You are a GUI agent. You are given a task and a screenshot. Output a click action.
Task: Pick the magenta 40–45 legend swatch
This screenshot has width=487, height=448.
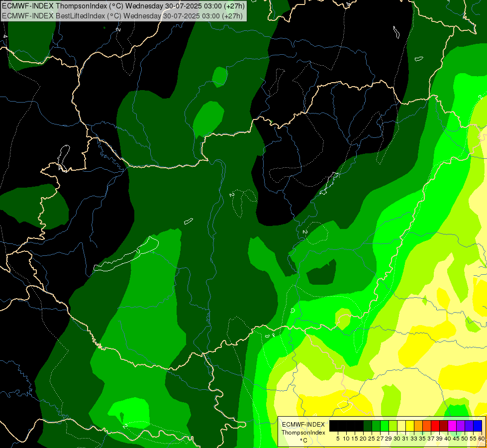[452, 426]
